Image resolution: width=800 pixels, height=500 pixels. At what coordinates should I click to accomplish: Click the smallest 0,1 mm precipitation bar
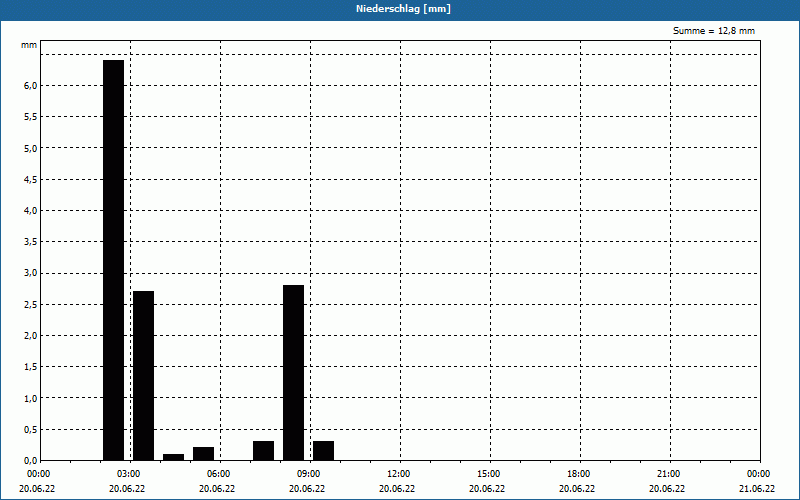(x=173, y=457)
